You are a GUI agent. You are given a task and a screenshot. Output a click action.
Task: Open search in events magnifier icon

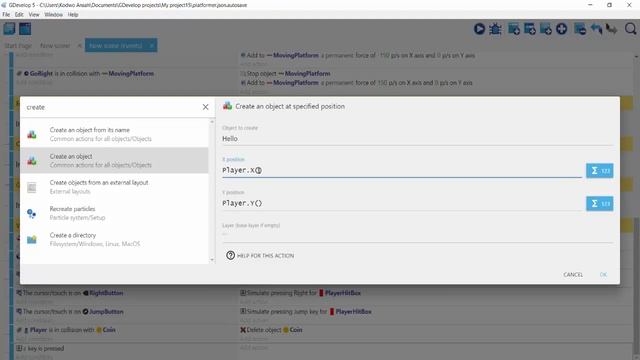630,29
